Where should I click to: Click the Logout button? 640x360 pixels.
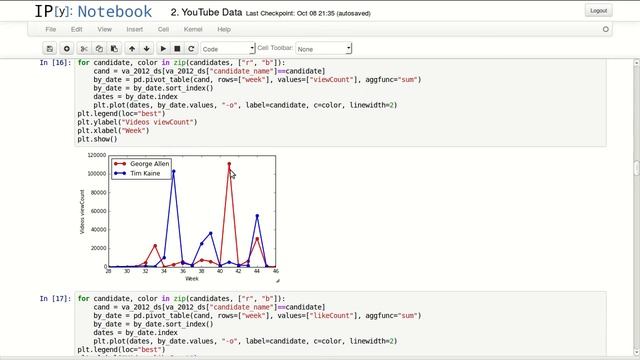(598, 11)
